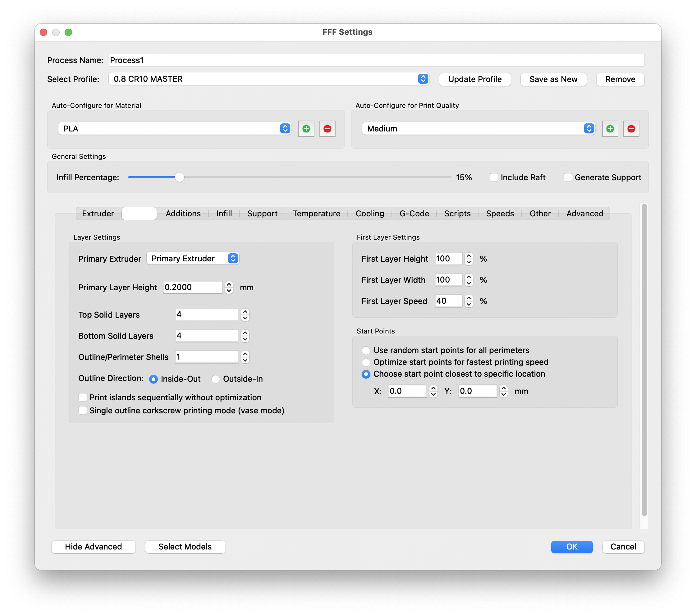Increase Primary Layer Height stepper arrow
The width and height of the screenshot is (696, 616).
coord(229,284)
